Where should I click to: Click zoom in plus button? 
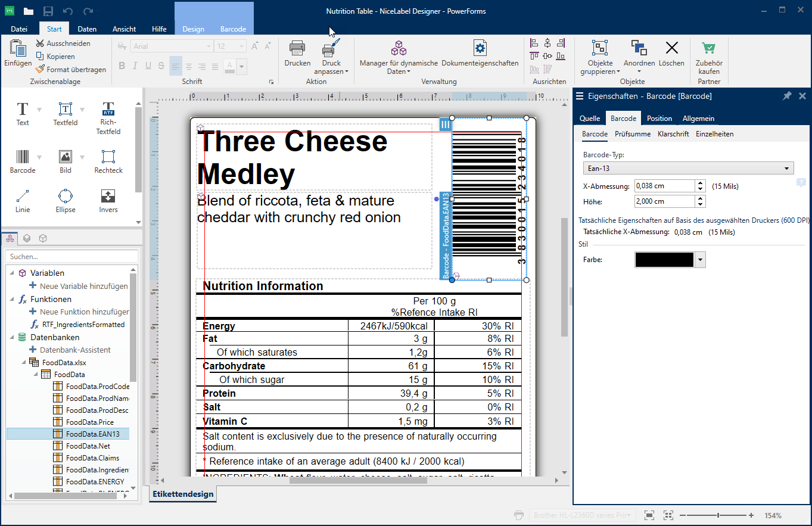tap(751, 515)
